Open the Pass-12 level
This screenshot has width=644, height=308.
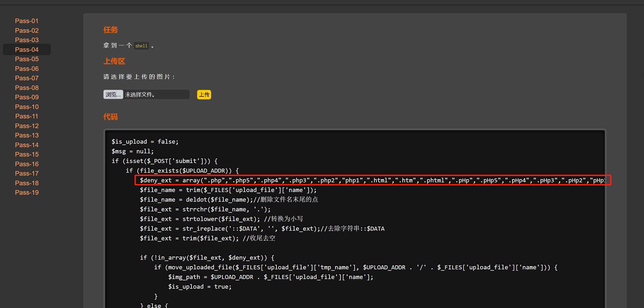27,126
